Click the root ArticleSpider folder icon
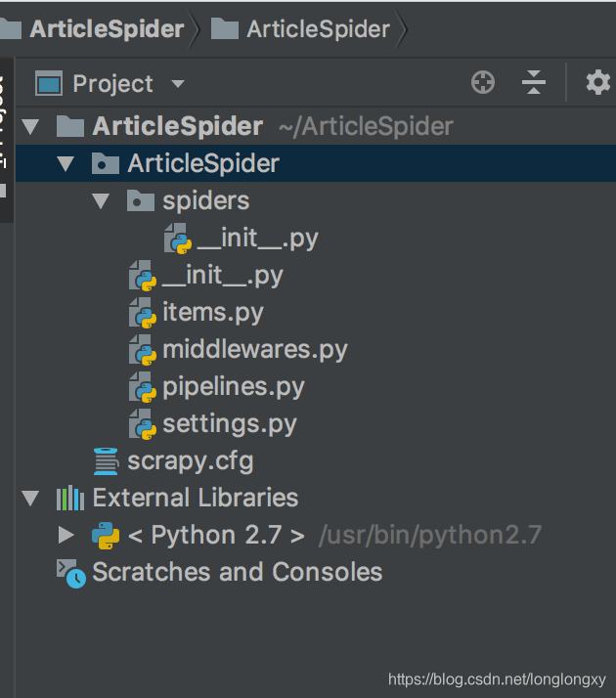 [70, 126]
